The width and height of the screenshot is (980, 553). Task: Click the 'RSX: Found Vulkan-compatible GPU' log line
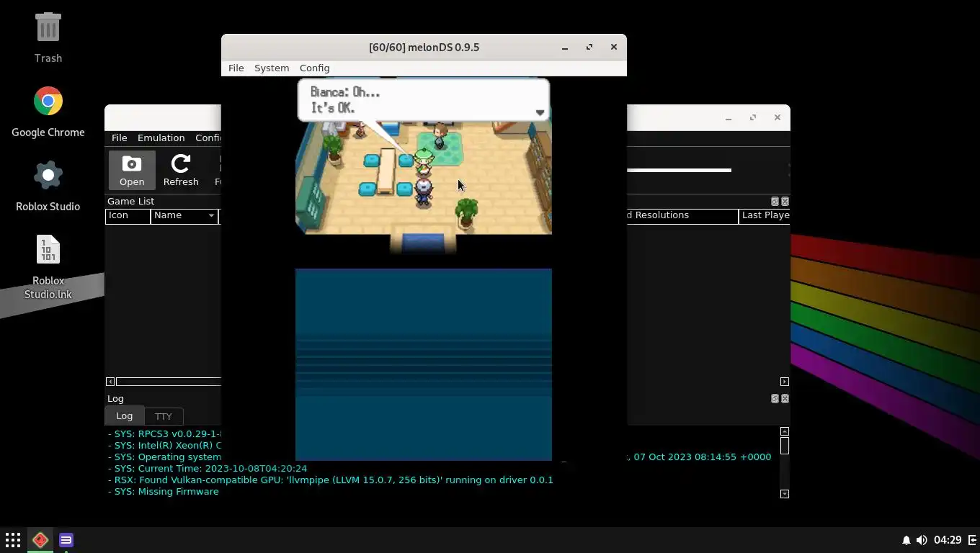[x=331, y=480]
